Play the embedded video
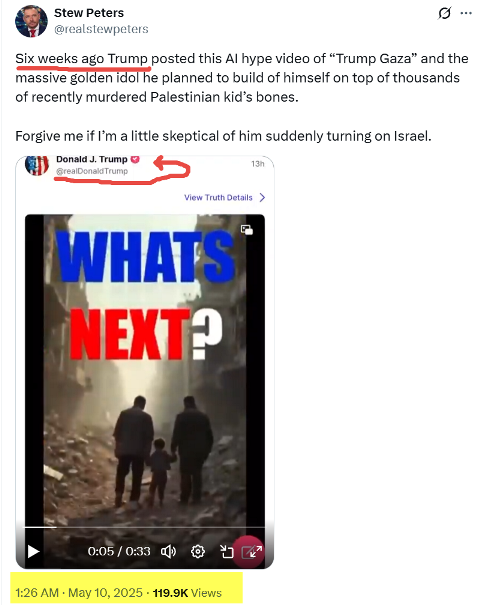Screen dimensions: 480x605 34,551
